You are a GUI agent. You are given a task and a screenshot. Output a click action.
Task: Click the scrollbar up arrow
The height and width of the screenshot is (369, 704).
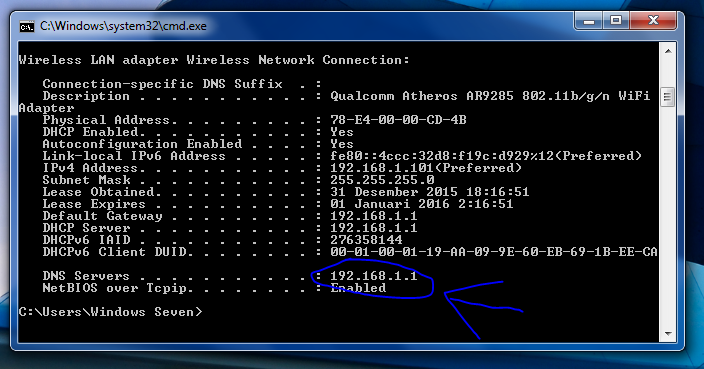(x=668, y=51)
